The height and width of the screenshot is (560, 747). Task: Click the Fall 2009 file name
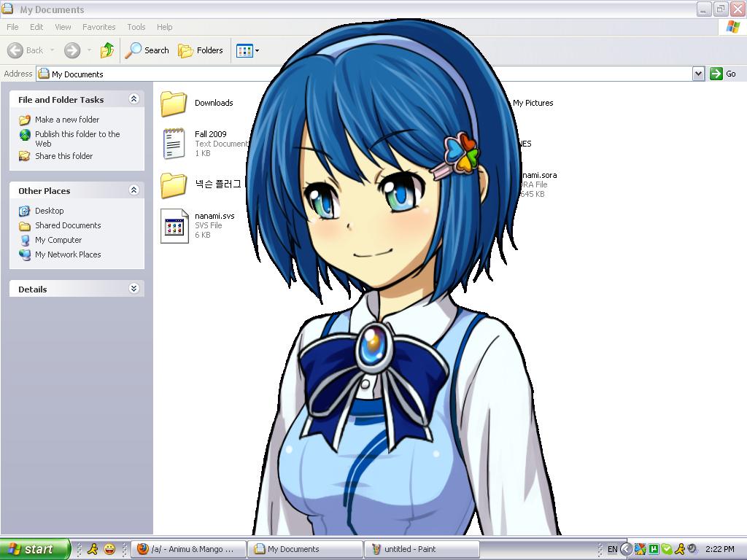point(211,134)
